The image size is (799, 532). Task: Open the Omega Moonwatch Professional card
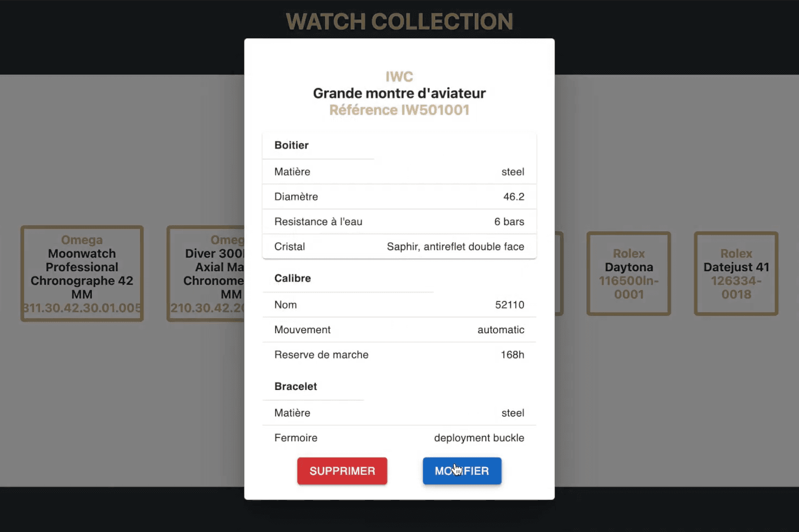pos(82,273)
